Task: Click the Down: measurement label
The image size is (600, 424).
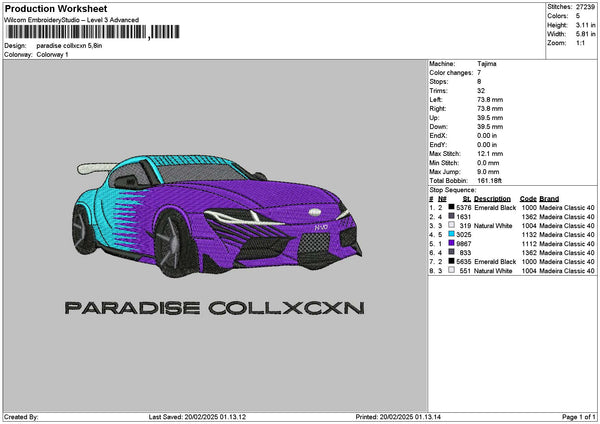Action: click(439, 127)
